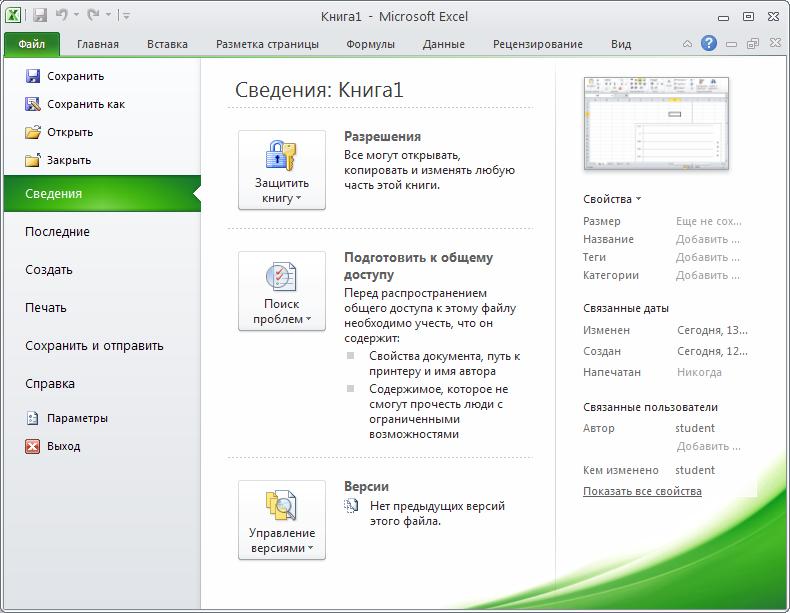790x613 pixels.
Task: Switch to the Вид tab
Action: click(x=621, y=44)
